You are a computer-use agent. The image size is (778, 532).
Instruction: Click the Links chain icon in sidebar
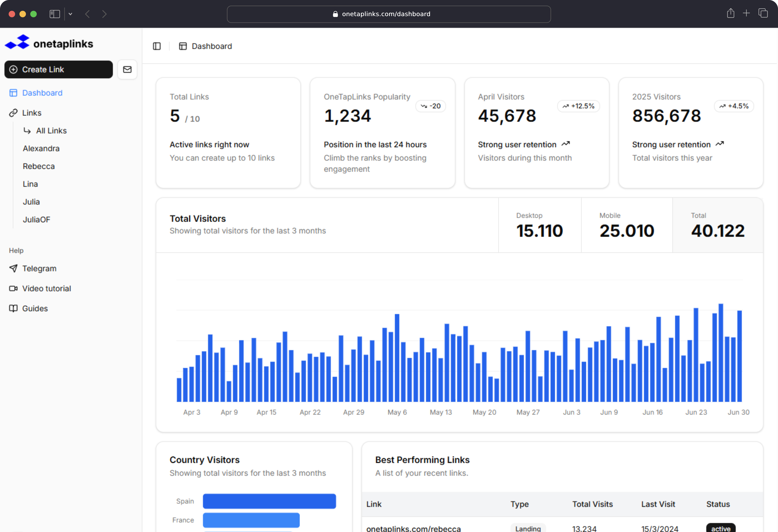tap(13, 113)
